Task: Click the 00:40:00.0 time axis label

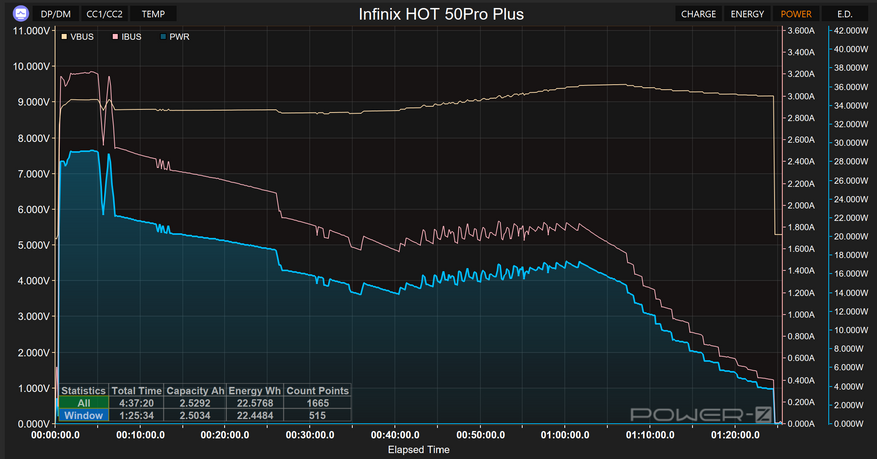Action: tap(395, 435)
